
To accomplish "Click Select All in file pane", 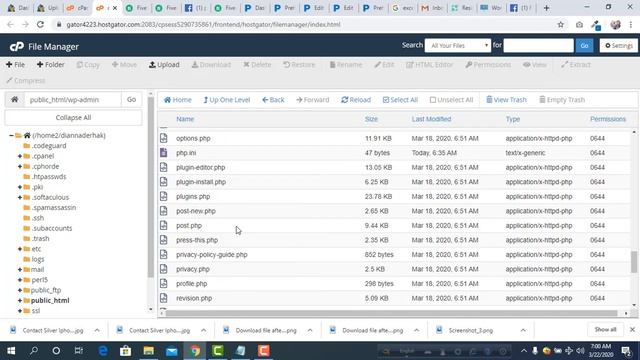I will tap(400, 100).
